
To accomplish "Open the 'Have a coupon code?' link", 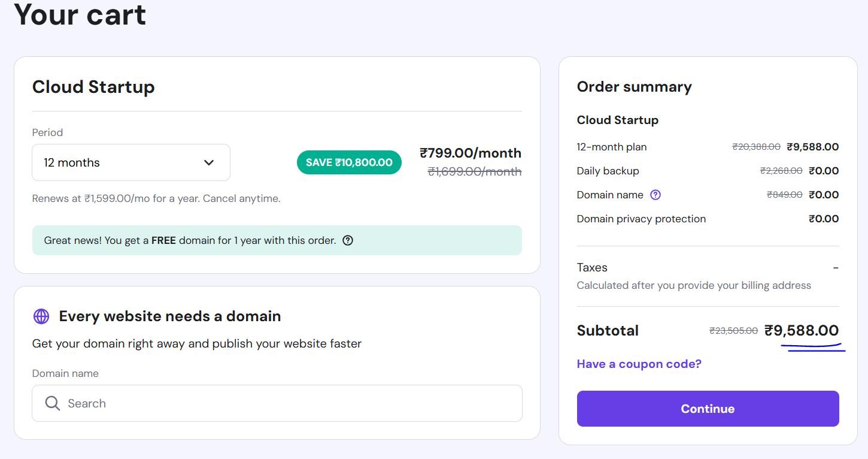I will point(639,364).
